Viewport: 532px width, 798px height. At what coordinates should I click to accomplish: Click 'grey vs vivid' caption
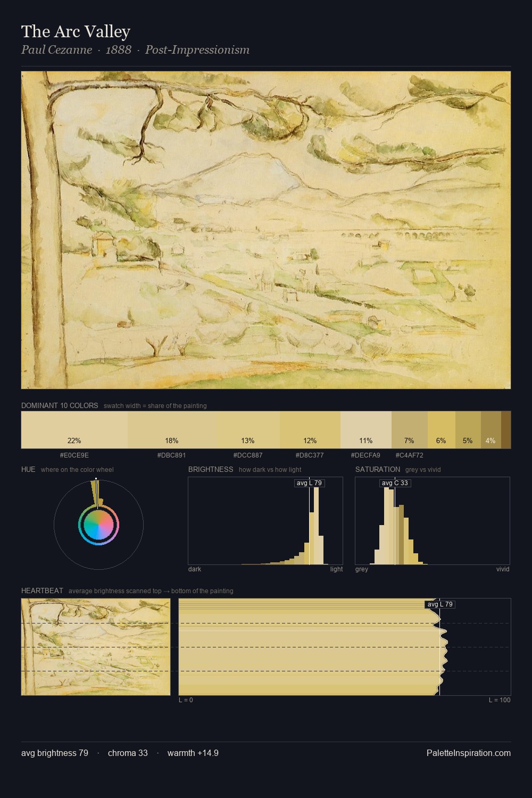423,470
